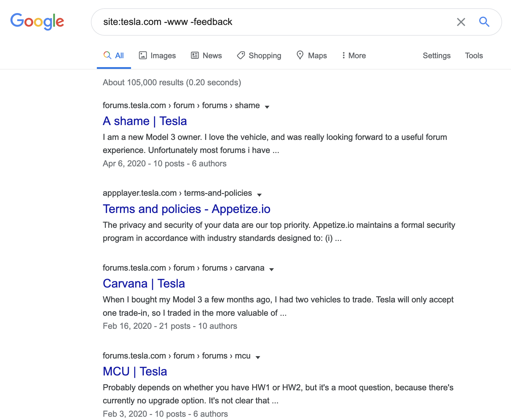Click the blue magnifier search icon

(x=484, y=22)
